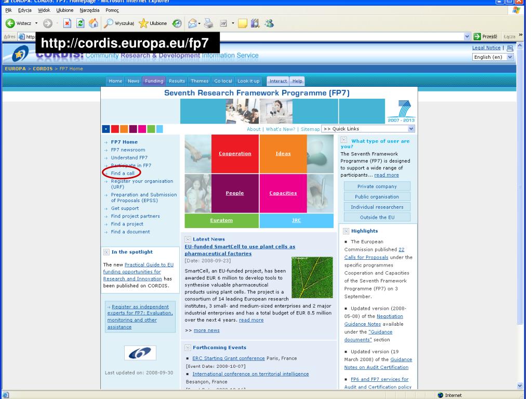The height and width of the screenshot is (399, 532).
Task: Open the back button history dropdown arrow
Action: point(36,23)
